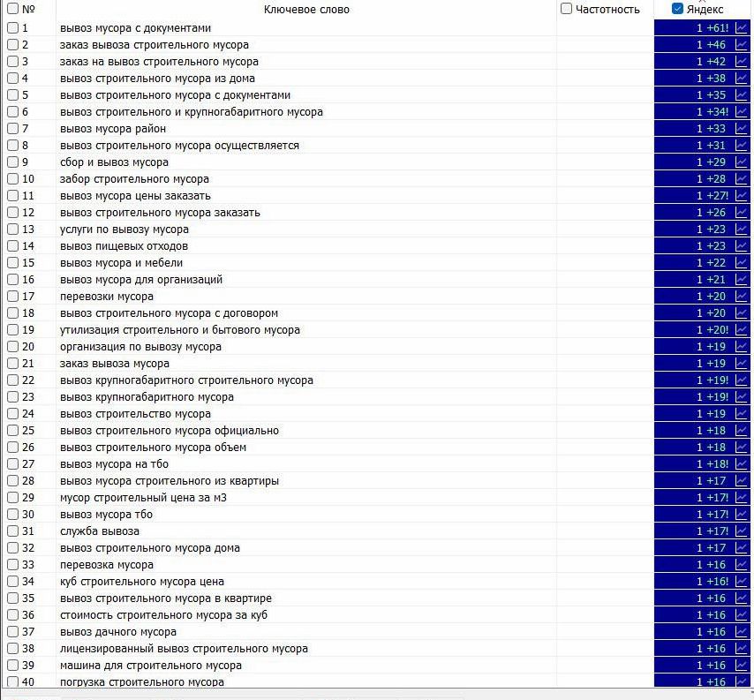
Task: Open chart icon for 'вывоз мусора район'
Action: tap(742, 129)
